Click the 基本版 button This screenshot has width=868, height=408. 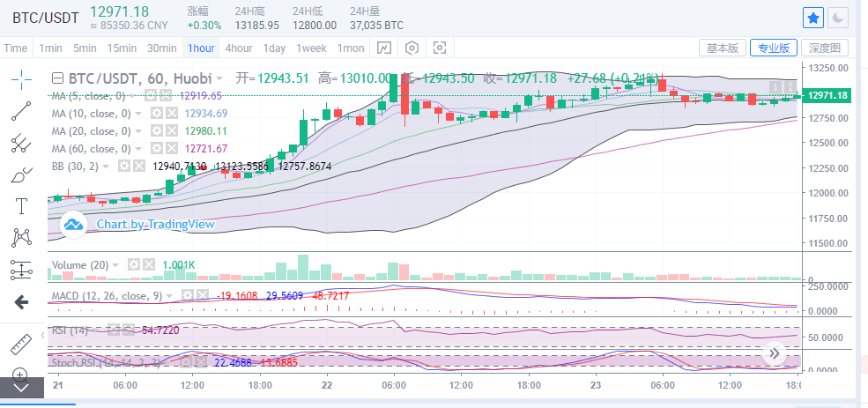pyautogui.click(x=723, y=48)
